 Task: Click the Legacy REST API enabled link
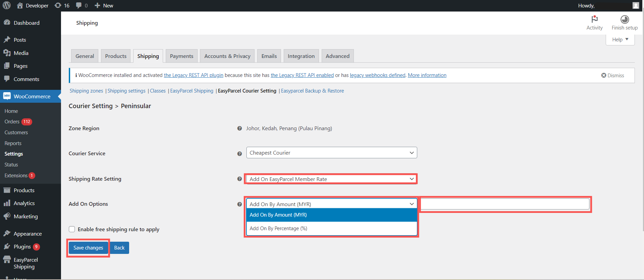coord(302,75)
